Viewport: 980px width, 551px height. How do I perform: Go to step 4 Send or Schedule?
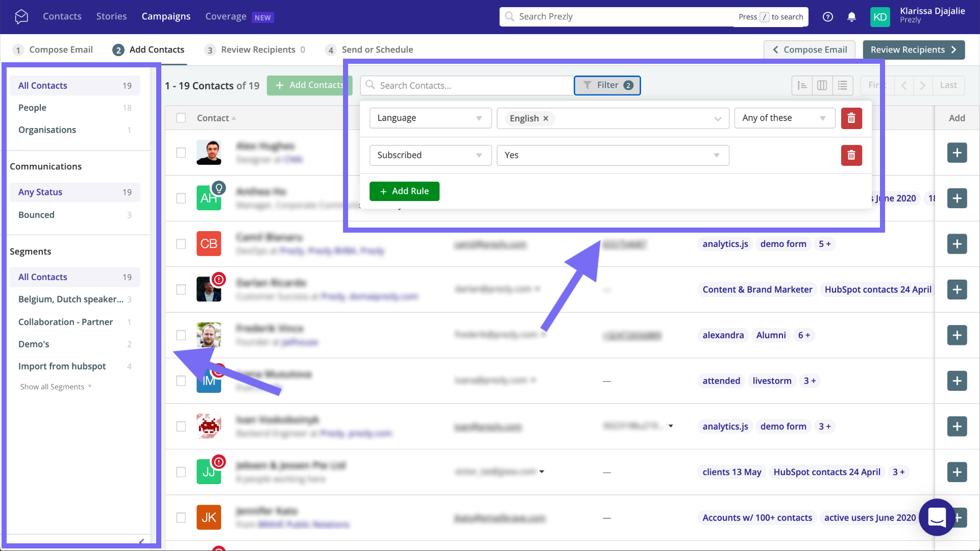click(369, 49)
